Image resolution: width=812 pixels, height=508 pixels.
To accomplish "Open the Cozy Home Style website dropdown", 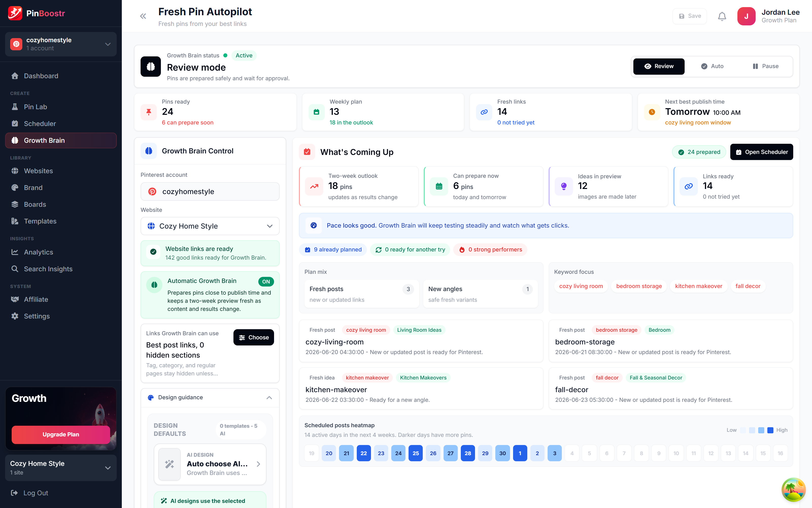I will coord(210,226).
